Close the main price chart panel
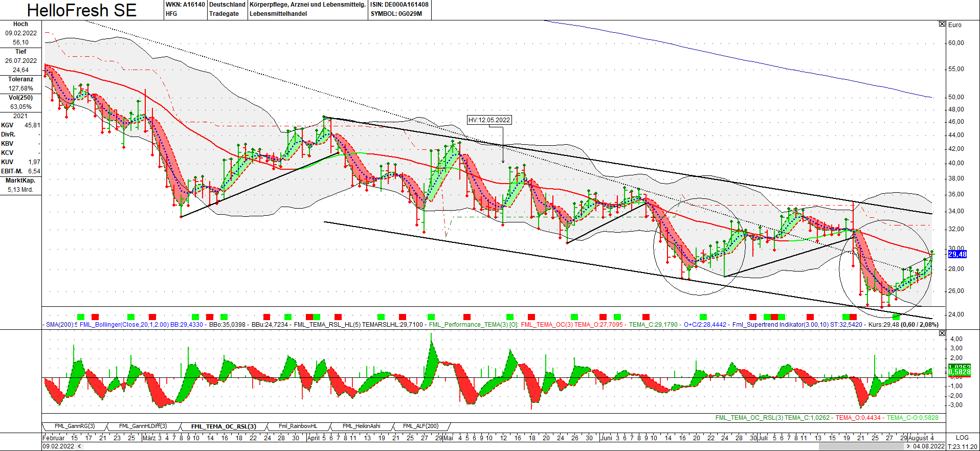This screenshot has width=980, height=451. coord(942,24)
